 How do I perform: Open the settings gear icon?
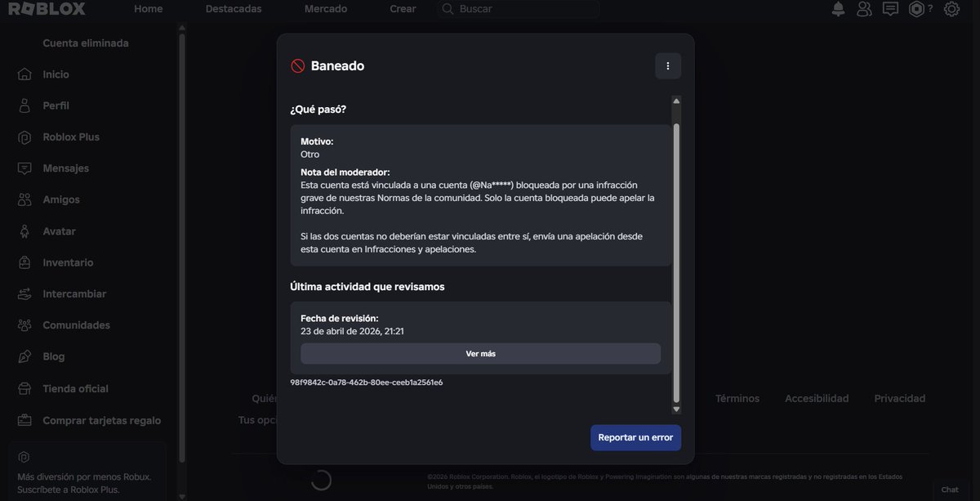(x=951, y=9)
